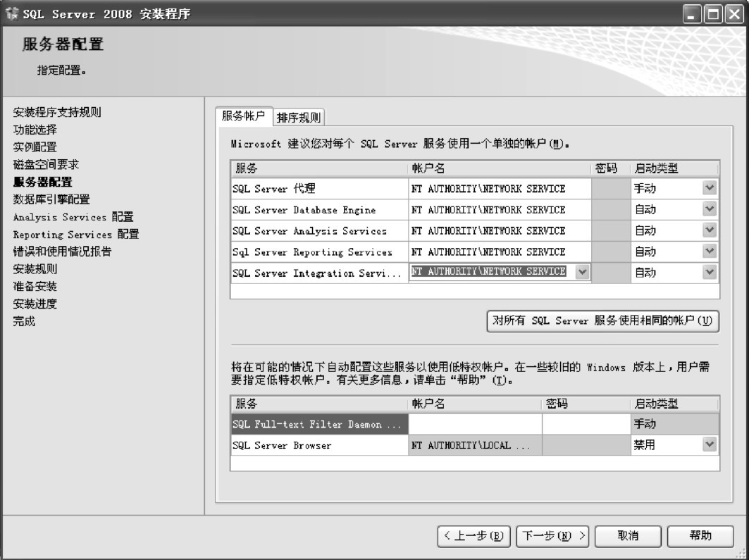Select the SQL Server Integration Servi... service cell
The width and height of the screenshot is (749, 560).
point(320,273)
